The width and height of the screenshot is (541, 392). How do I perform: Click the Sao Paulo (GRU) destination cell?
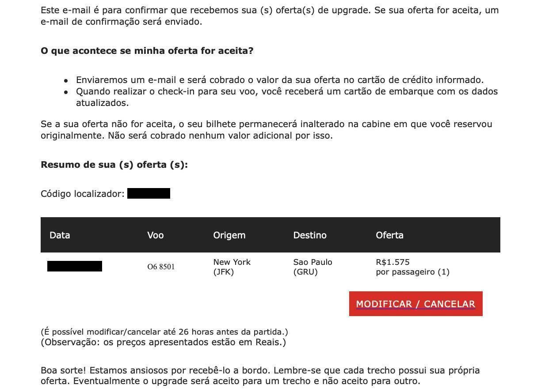click(313, 267)
